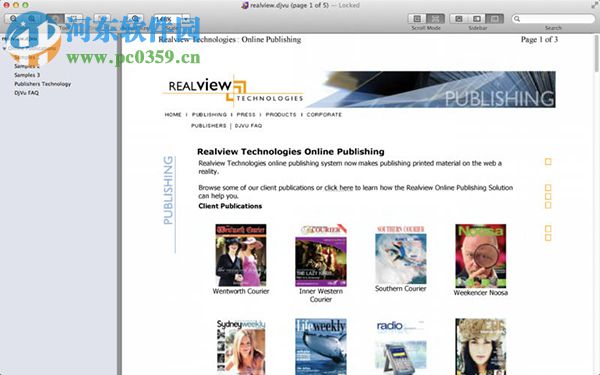Click "Realview Technologies Online Publishing" heading
The height and width of the screenshot is (375, 600).
point(291,152)
